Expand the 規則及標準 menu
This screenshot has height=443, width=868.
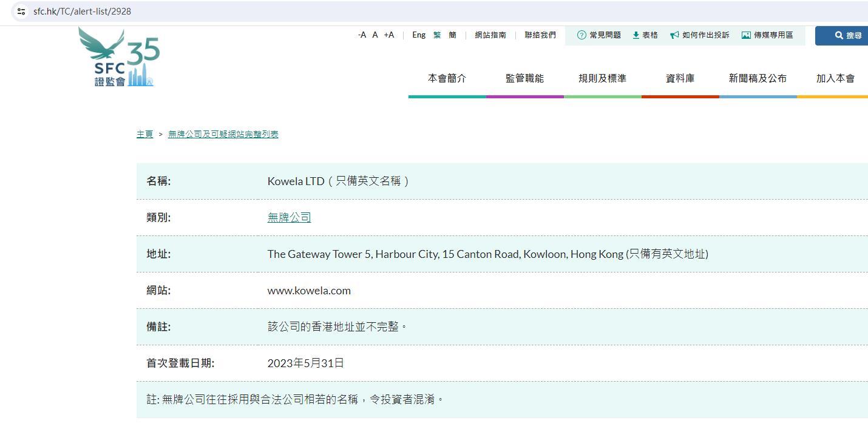(x=602, y=78)
